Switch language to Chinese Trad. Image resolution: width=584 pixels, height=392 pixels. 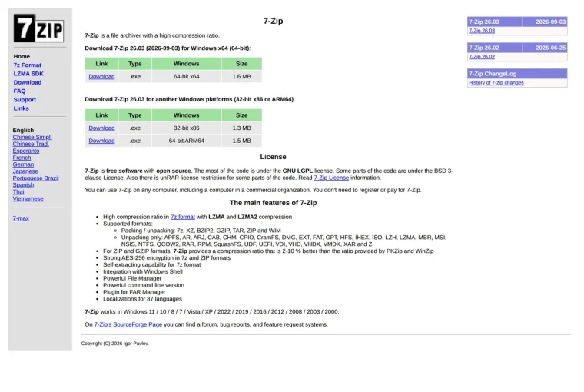(x=31, y=144)
